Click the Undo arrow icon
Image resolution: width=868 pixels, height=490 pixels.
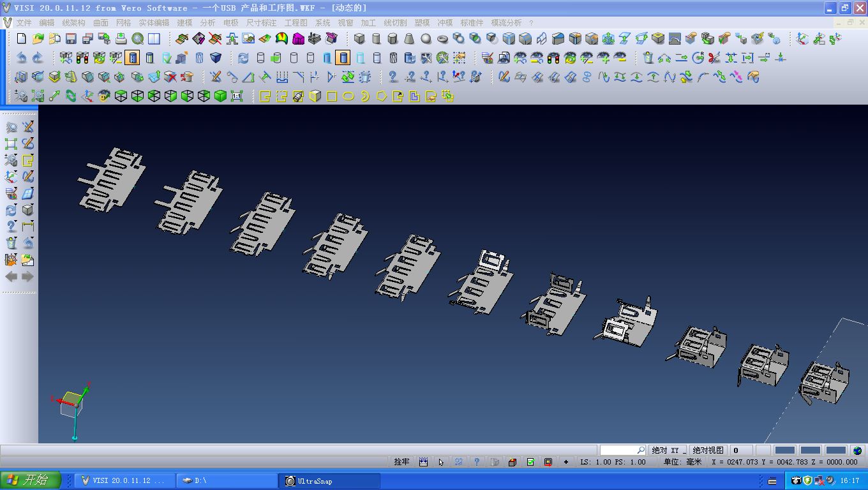pyautogui.click(x=22, y=58)
